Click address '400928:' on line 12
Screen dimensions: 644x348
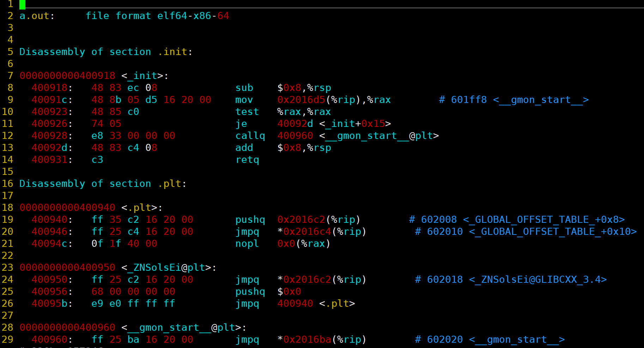point(52,136)
